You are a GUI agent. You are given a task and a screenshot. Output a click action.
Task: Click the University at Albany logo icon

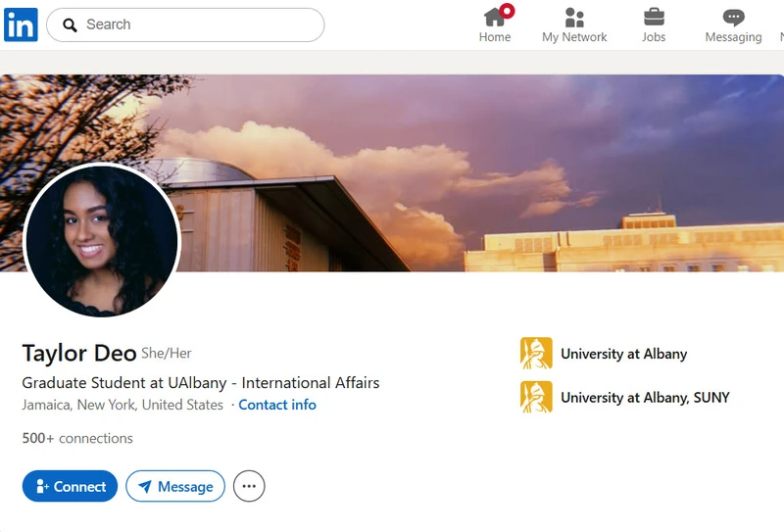pyautogui.click(x=536, y=353)
